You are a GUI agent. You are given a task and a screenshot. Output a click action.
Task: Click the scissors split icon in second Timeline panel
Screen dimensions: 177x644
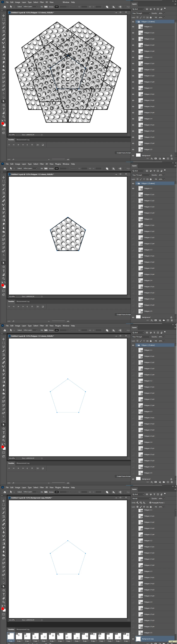click(38, 307)
